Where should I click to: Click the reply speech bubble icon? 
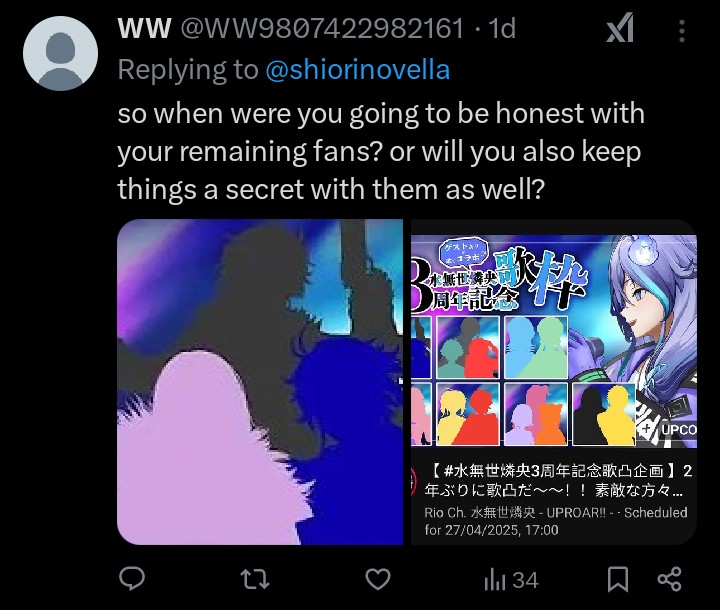(132, 579)
